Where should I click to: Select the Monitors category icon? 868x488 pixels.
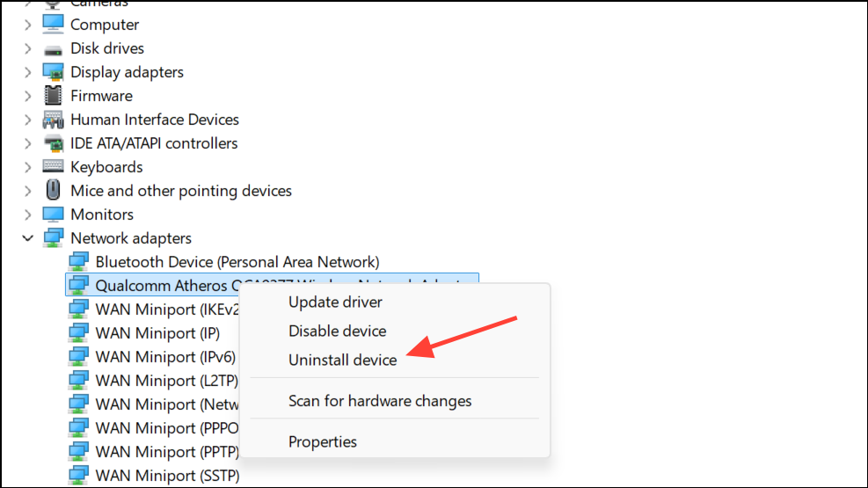[x=53, y=215]
